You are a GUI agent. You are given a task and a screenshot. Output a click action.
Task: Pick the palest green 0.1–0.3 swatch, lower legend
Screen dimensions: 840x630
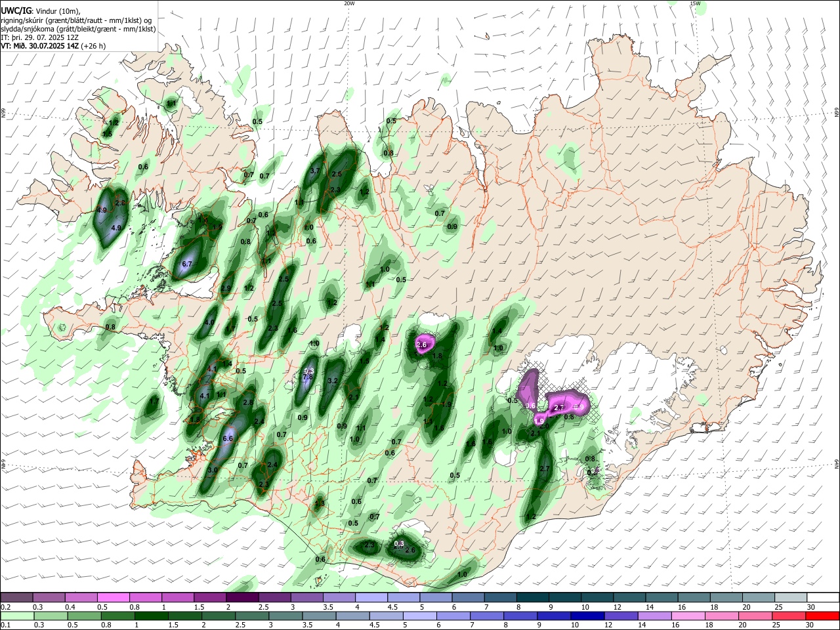coord(16,616)
